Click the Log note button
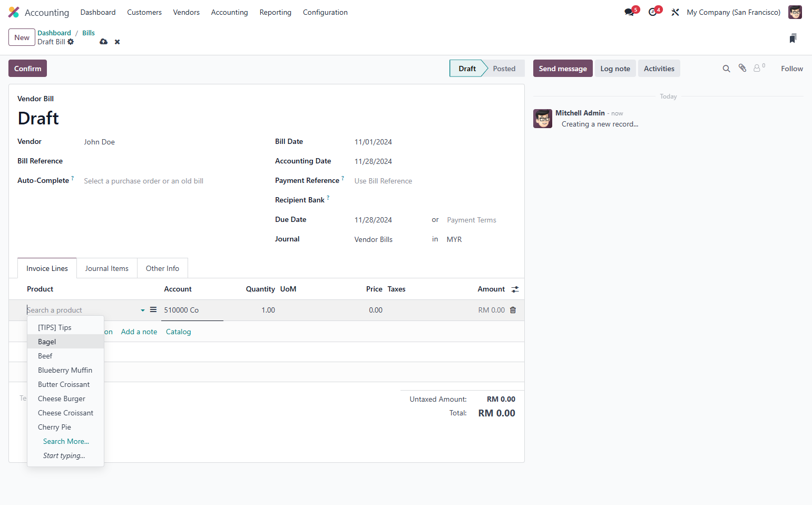The height and width of the screenshot is (505, 812). click(615, 69)
